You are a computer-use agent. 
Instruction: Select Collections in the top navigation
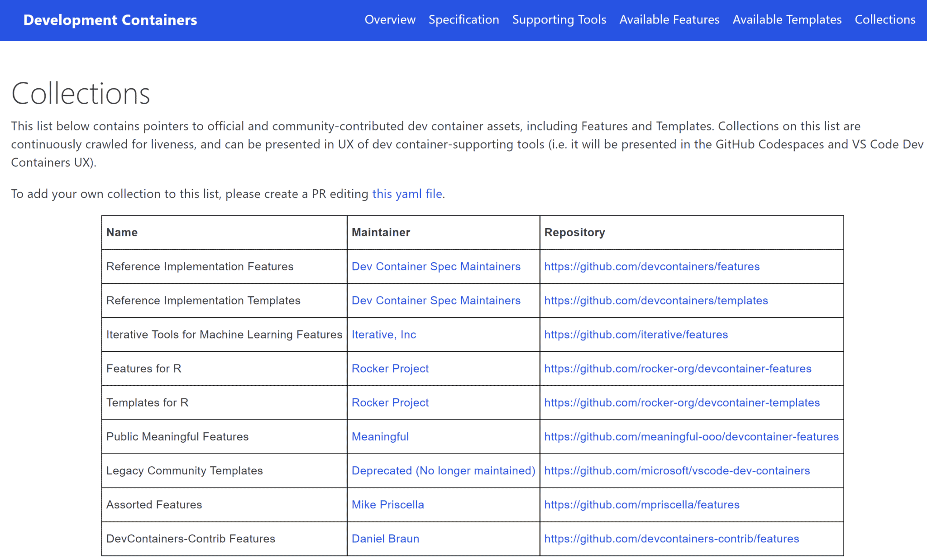[x=884, y=20]
